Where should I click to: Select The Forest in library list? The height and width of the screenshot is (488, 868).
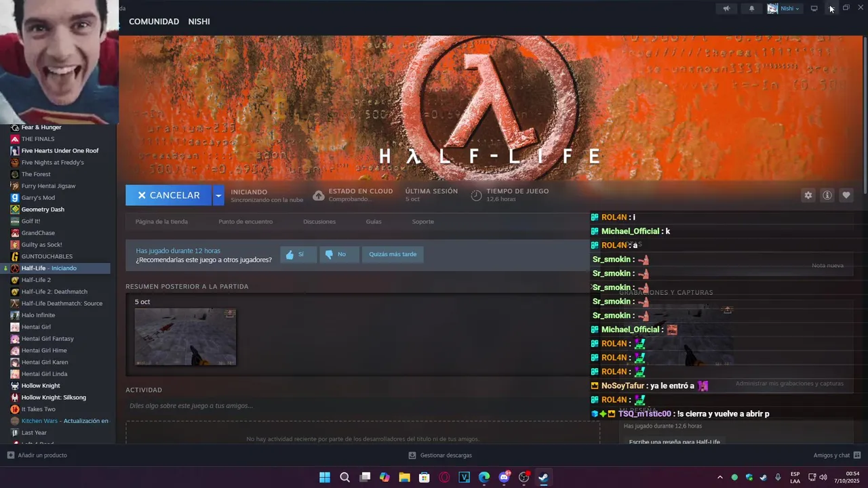pos(36,174)
